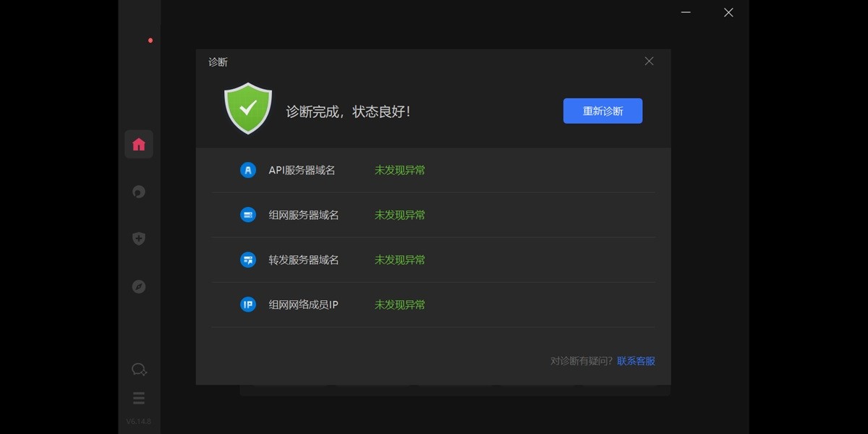
Task: Click the icon beside 转发服务器域名
Action: 248,260
